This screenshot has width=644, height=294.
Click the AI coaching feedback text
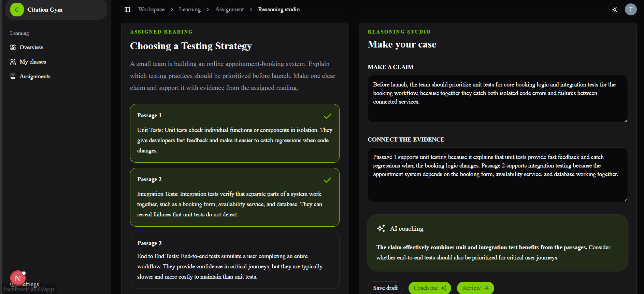[x=493, y=252]
